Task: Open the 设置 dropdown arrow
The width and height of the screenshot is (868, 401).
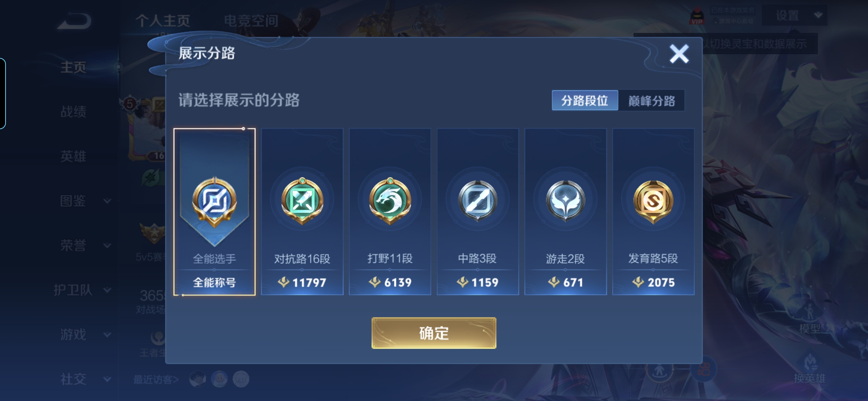Action: pos(818,15)
